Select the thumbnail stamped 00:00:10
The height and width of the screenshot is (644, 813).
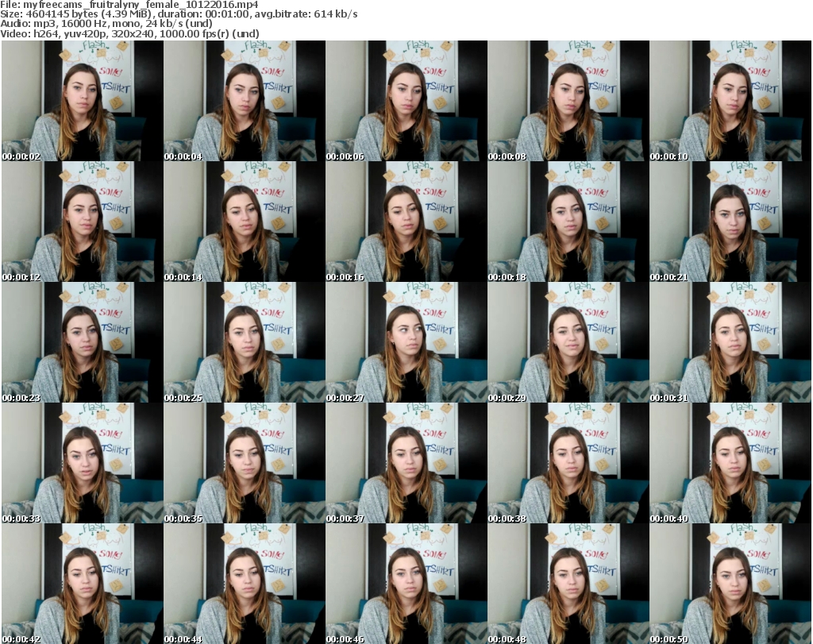(730, 101)
